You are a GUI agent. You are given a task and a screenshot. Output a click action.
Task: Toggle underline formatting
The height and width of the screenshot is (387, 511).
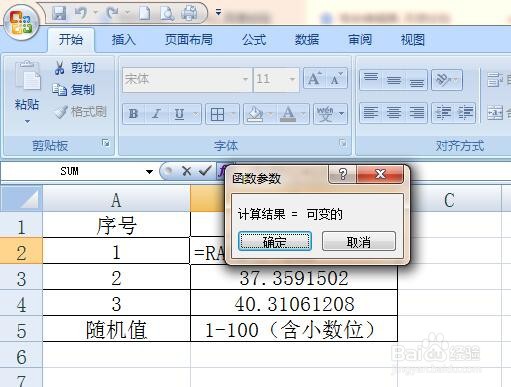click(x=179, y=114)
